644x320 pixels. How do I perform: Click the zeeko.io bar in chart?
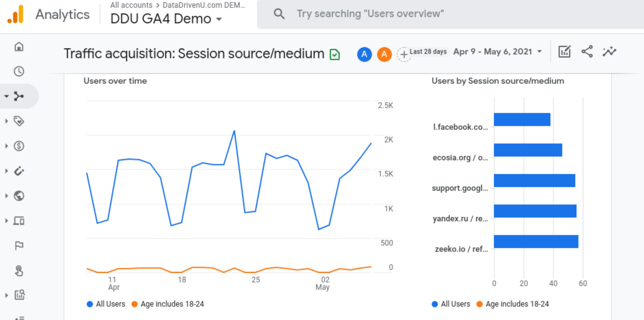[536, 242]
